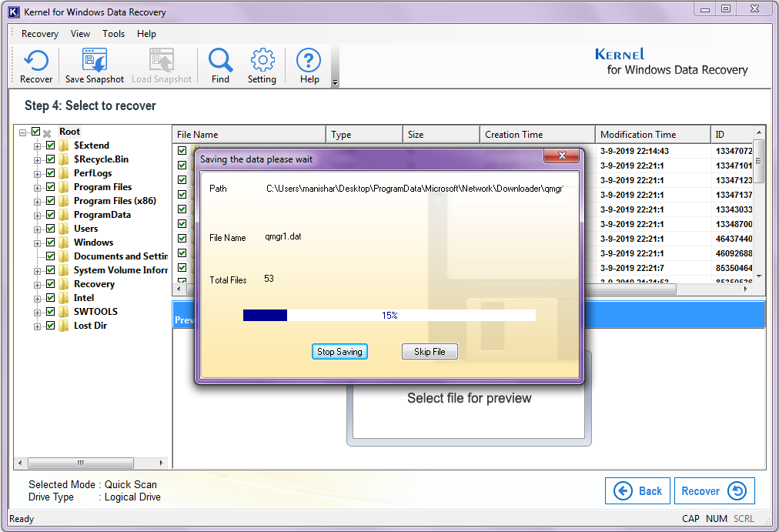Expand the ProgramData tree node

click(x=37, y=216)
